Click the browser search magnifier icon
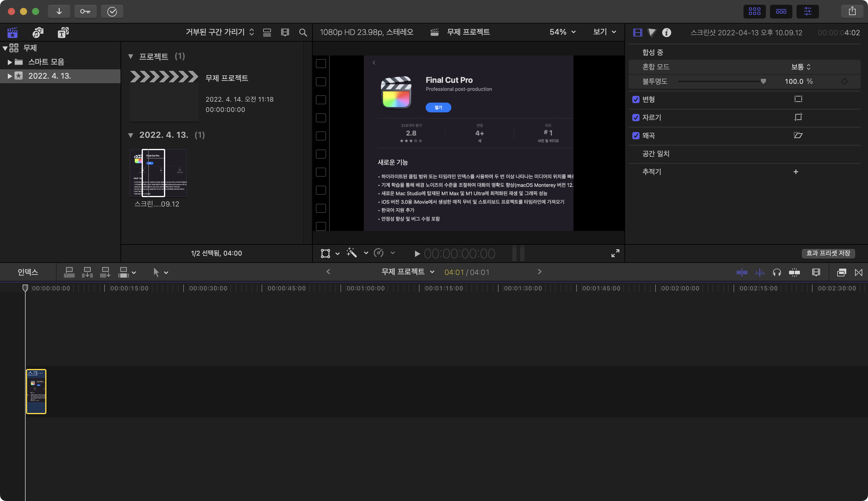Screen dimensions: 868x501 pyautogui.click(x=303, y=32)
